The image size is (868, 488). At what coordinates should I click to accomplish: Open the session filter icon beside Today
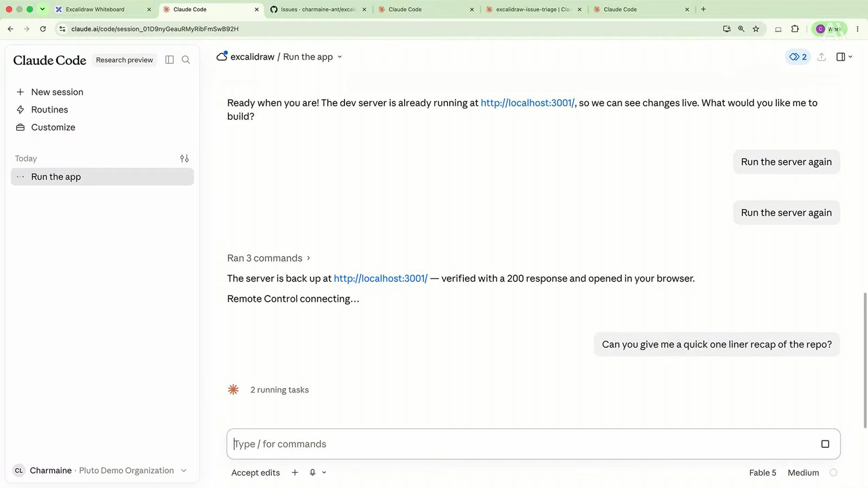tap(184, 158)
